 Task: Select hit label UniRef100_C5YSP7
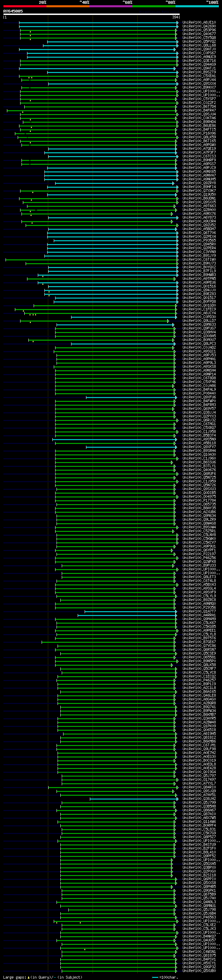tap(199, 99)
